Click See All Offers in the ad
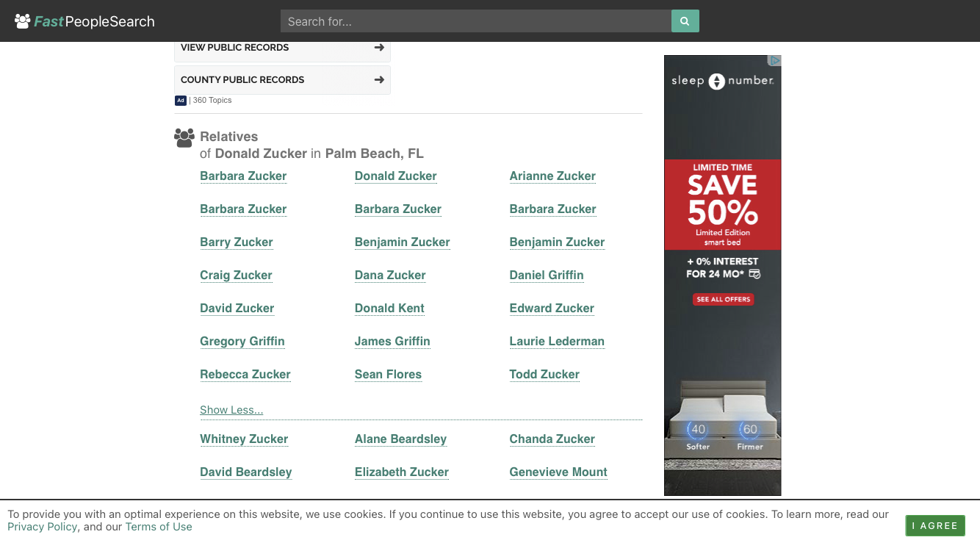This screenshot has height=551, width=980. (x=724, y=299)
